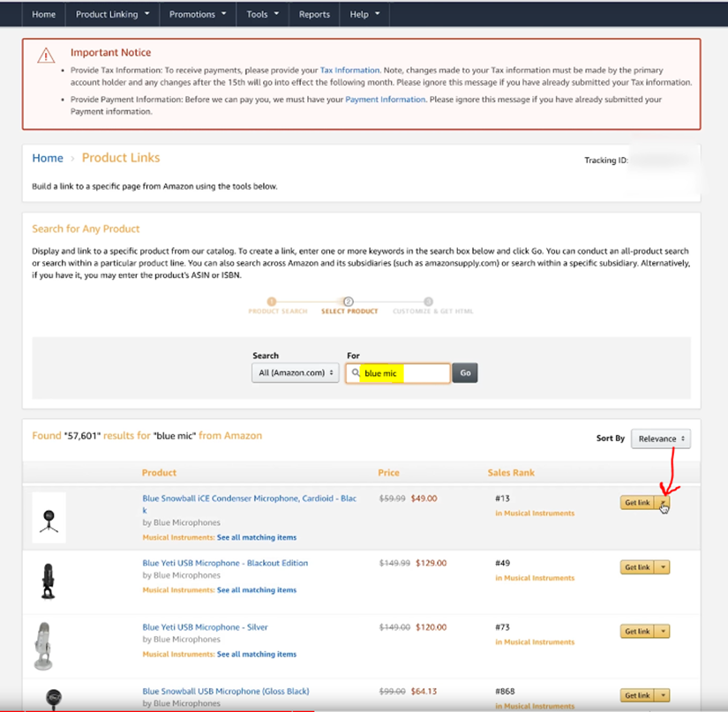This screenshot has width=728, height=712.
Task: Click the warning triangle icon in notice
Action: tap(46, 56)
